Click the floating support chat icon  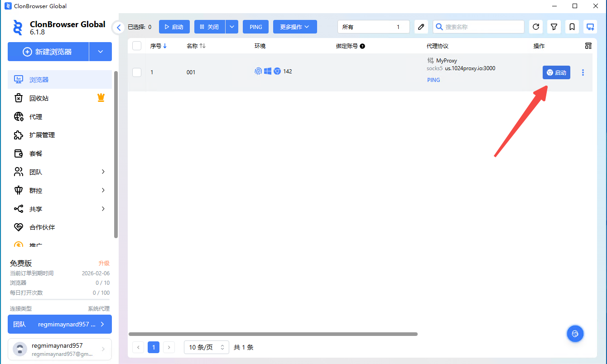click(575, 334)
